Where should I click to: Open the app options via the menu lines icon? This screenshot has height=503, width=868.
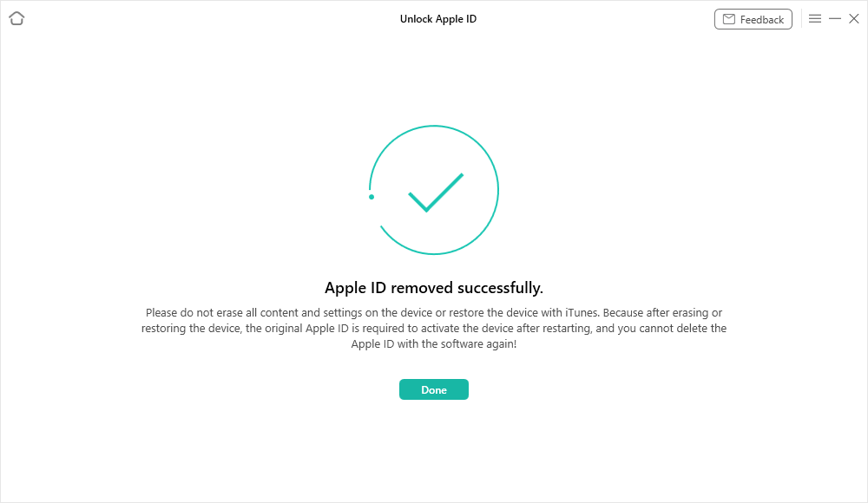point(815,18)
